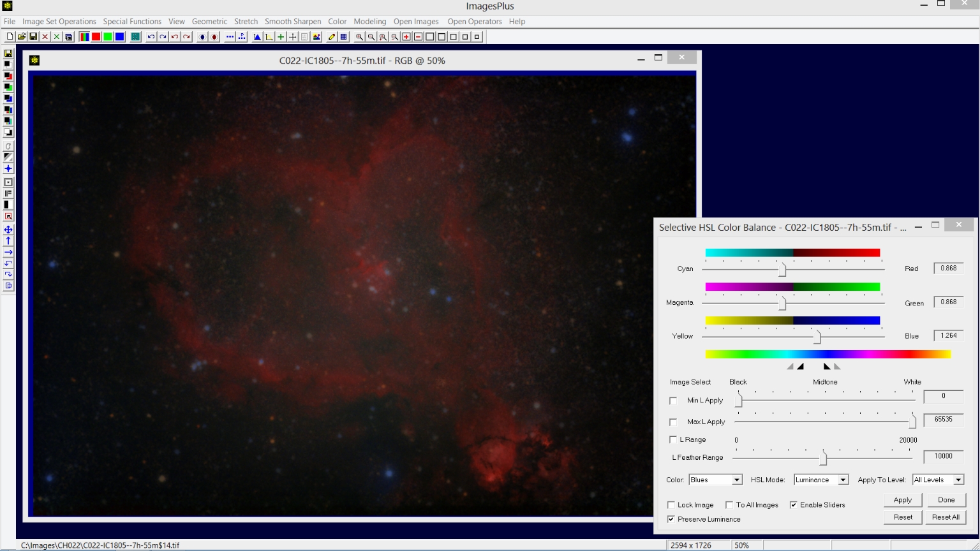
Task: Click the red plus box icon
Action: click(x=406, y=37)
